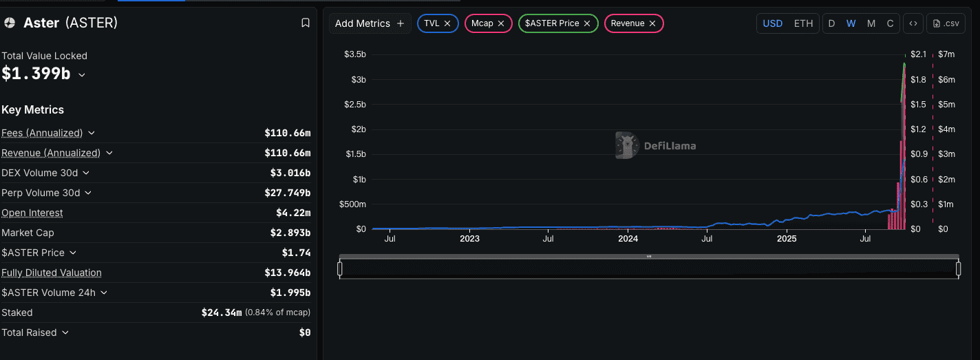Click the 2024 label on chart axis

pyautogui.click(x=628, y=239)
